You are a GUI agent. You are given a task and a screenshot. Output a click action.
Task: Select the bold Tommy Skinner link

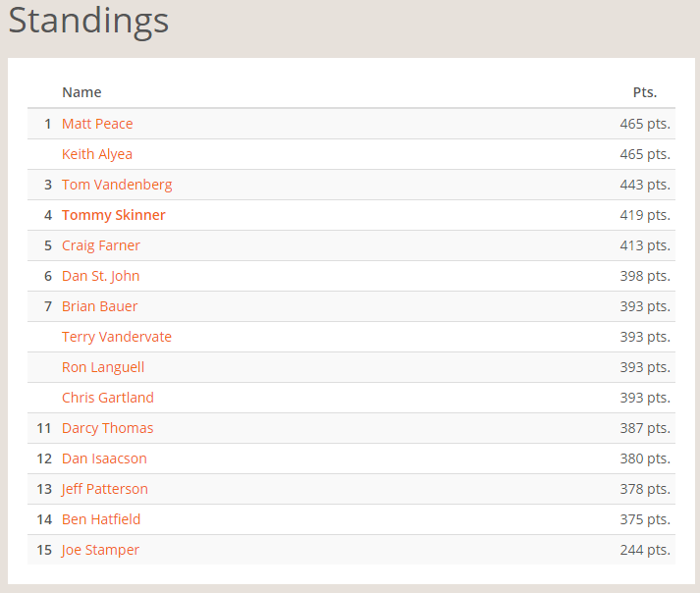click(x=114, y=215)
